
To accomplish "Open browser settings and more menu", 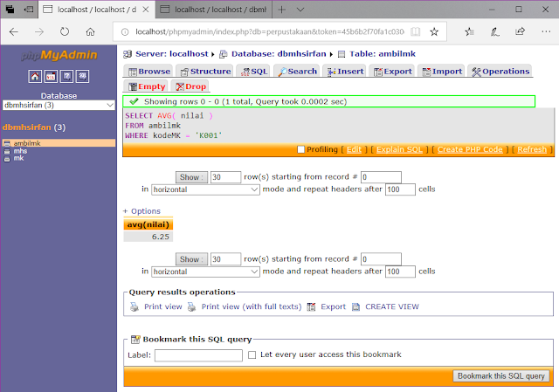I will (x=546, y=31).
